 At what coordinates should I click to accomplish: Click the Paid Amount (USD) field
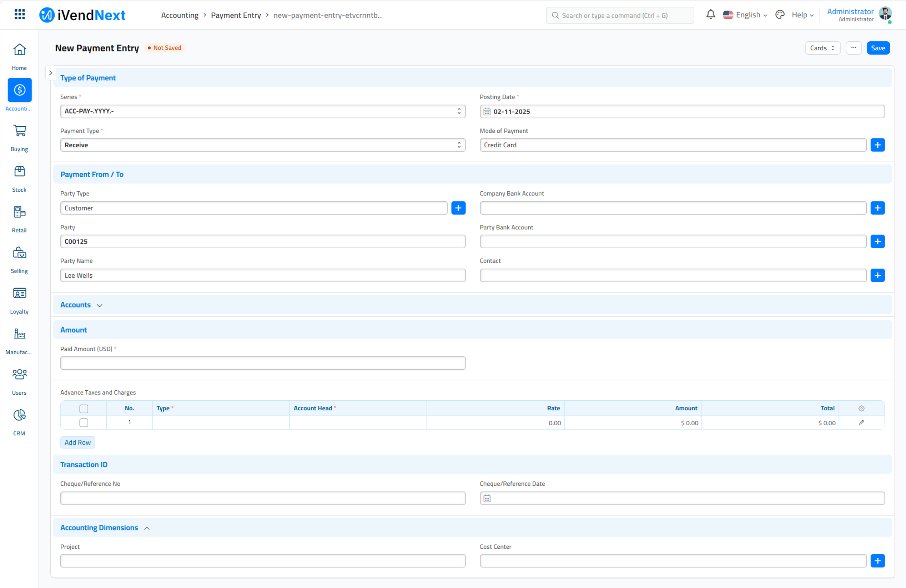(262, 363)
